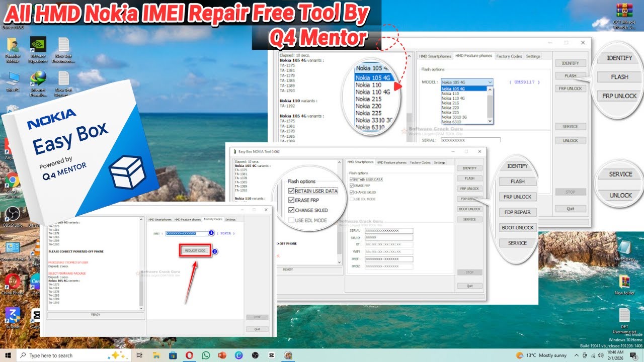Toggle RETAIN USER DATA in Easy Box 0.062 window
Image resolution: width=644 pixels, height=362 pixels.
[x=366, y=179]
